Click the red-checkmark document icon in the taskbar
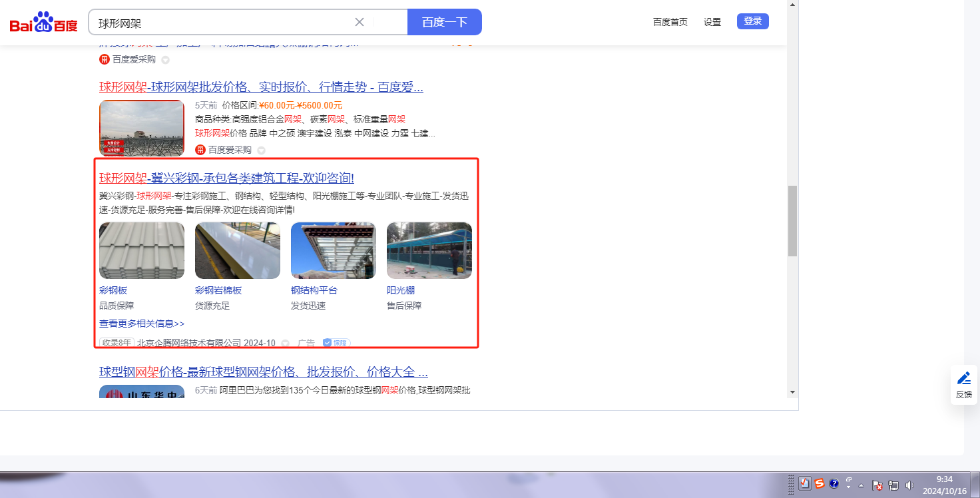 [805, 484]
